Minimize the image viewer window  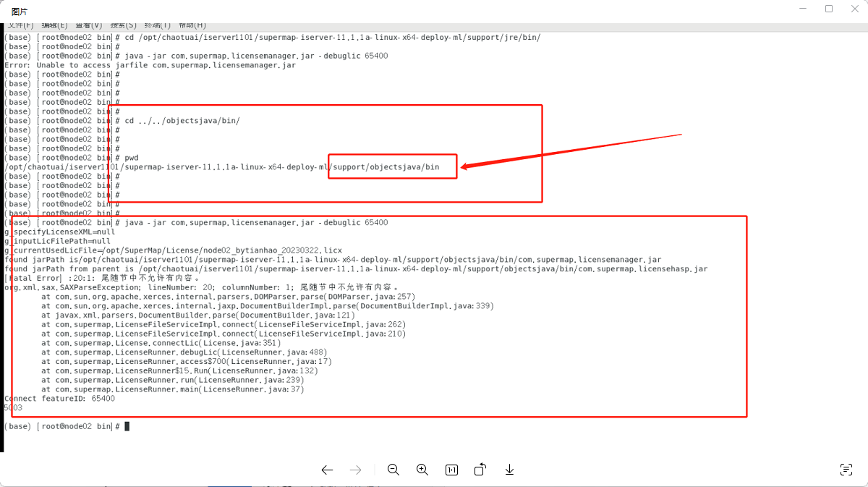802,9
